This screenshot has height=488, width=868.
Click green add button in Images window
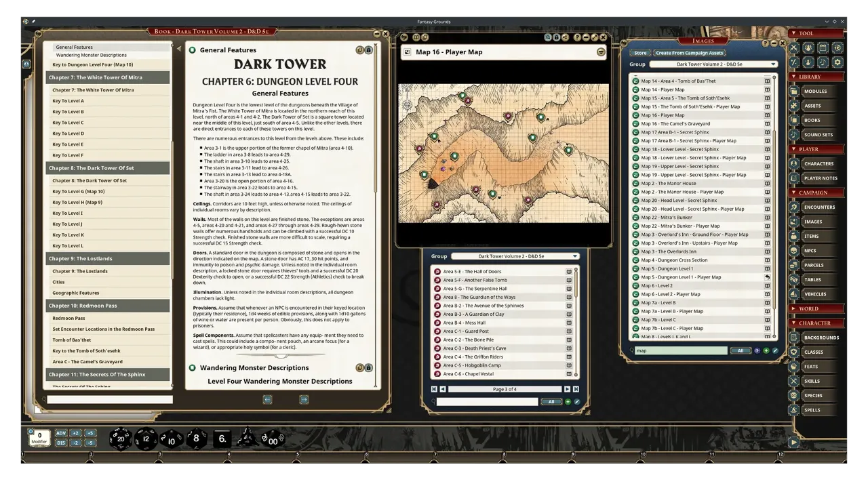coord(766,350)
